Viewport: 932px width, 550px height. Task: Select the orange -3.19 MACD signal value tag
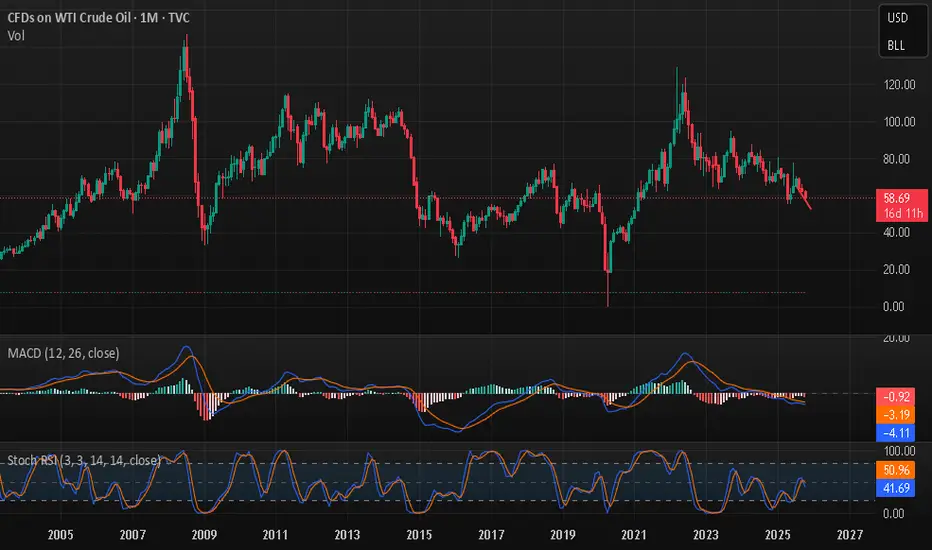[x=898, y=413]
